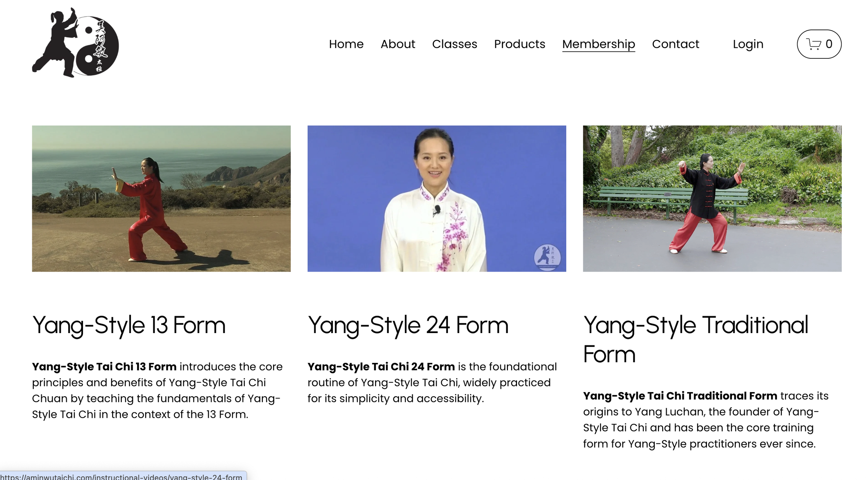Navigate to the Products page
Viewport: 868px width, 480px height.
click(519, 44)
